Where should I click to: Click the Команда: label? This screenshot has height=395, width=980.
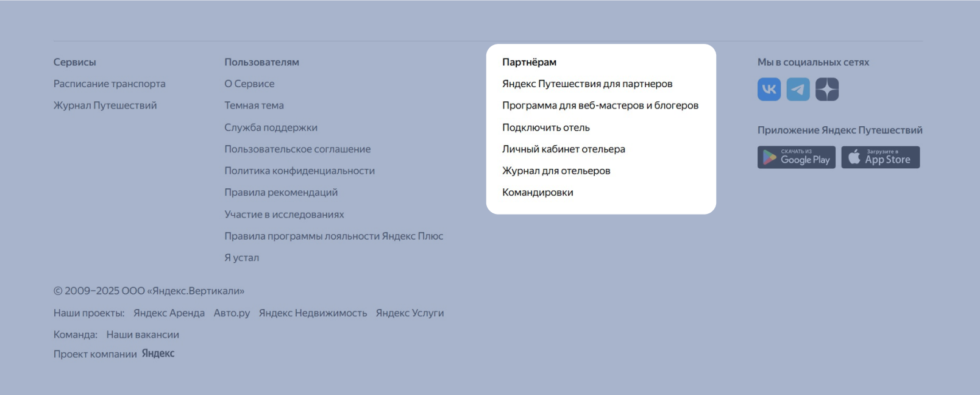(x=75, y=335)
